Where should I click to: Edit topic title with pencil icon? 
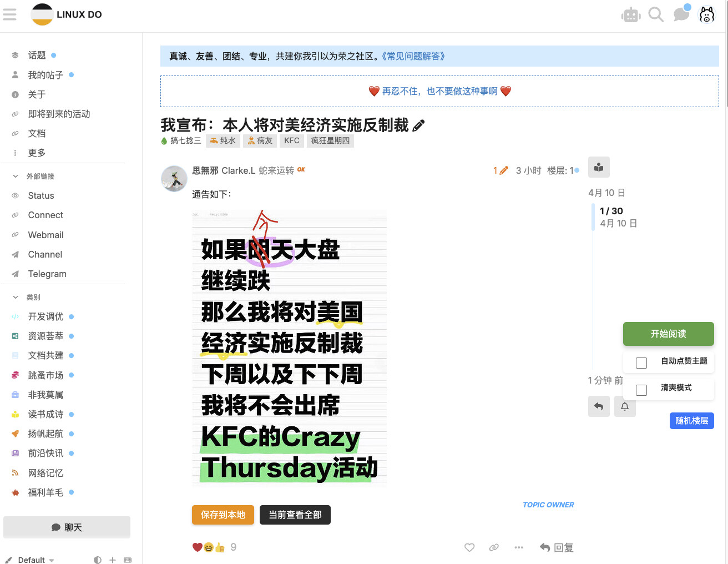[x=419, y=125]
